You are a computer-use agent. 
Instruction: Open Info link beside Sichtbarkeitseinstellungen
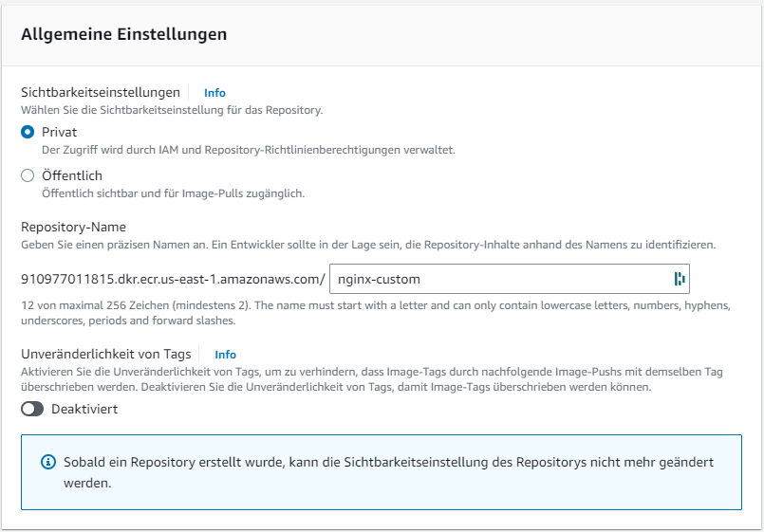click(x=214, y=93)
